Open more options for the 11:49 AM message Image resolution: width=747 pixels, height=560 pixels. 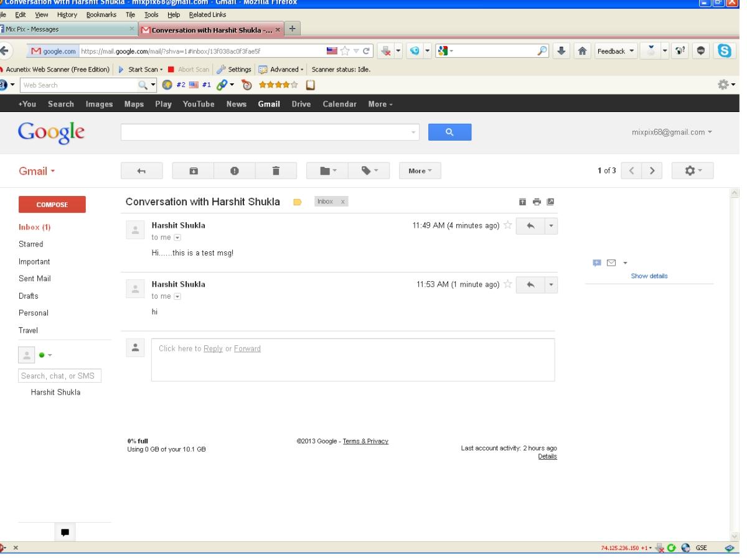[x=551, y=226]
